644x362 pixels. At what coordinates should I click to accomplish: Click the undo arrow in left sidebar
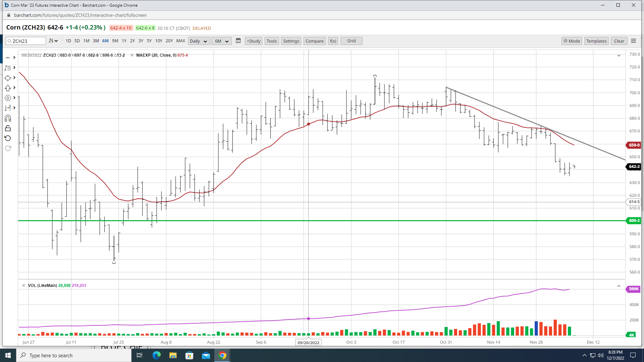pyautogui.click(x=8, y=138)
